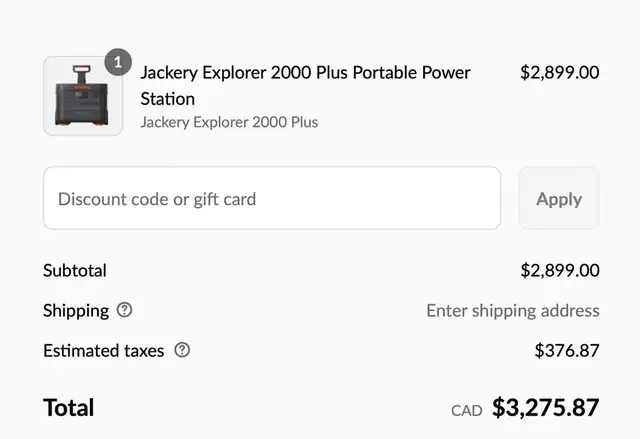Click the Subtotal amount $2,899.00
Viewport: 640px width, 439px height.
(x=560, y=270)
